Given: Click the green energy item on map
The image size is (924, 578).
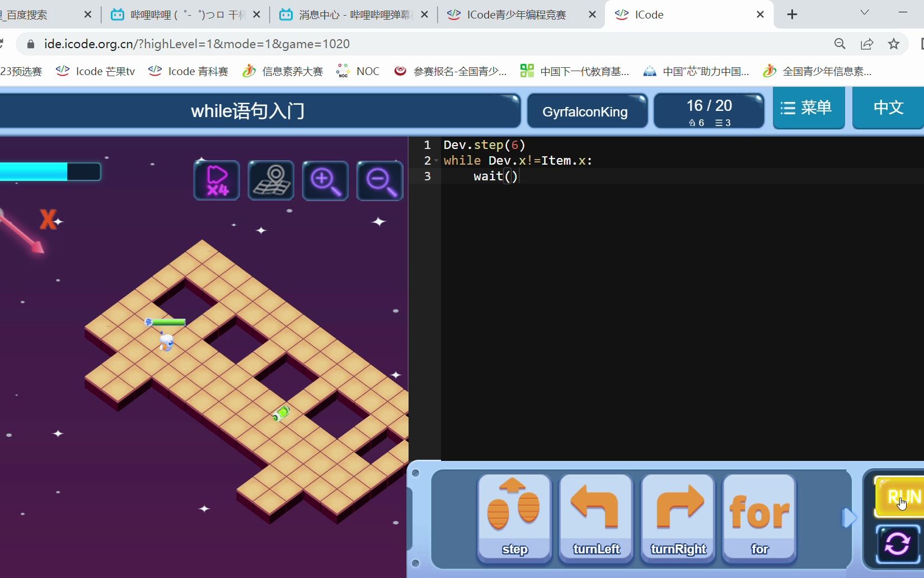Looking at the screenshot, I should pyautogui.click(x=281, y=413).
